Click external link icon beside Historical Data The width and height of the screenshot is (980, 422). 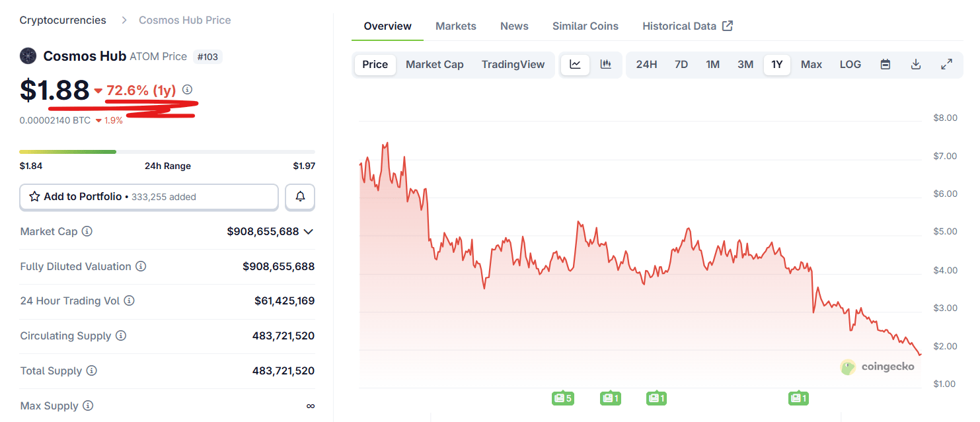click(x=728, y=26)
